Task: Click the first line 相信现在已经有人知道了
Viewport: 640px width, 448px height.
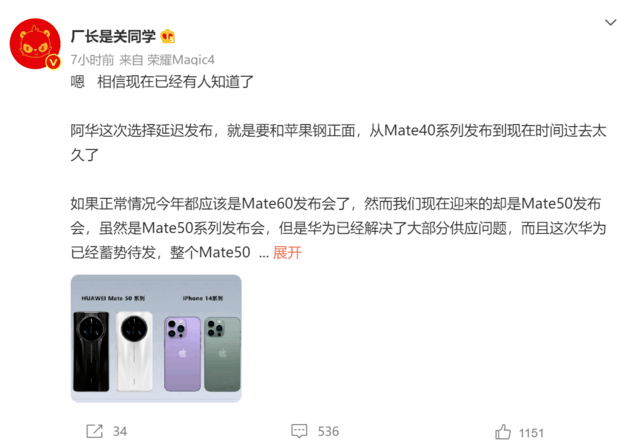Action: [176, 82]
